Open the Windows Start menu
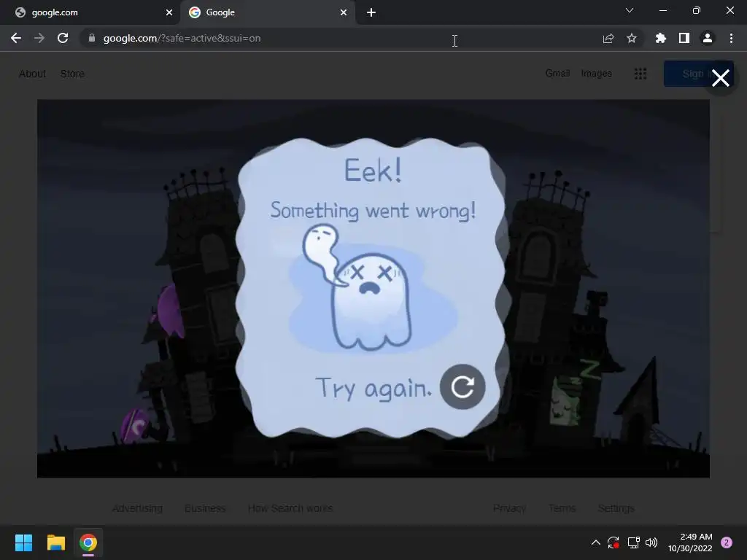Screen dimensions: 747x560 (24, 542)
